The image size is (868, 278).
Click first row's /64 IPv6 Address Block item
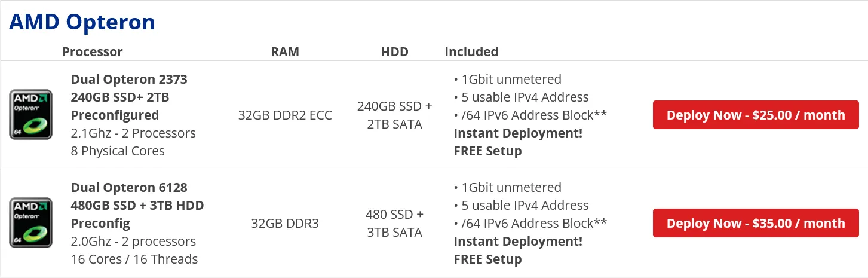click(530, 115)
